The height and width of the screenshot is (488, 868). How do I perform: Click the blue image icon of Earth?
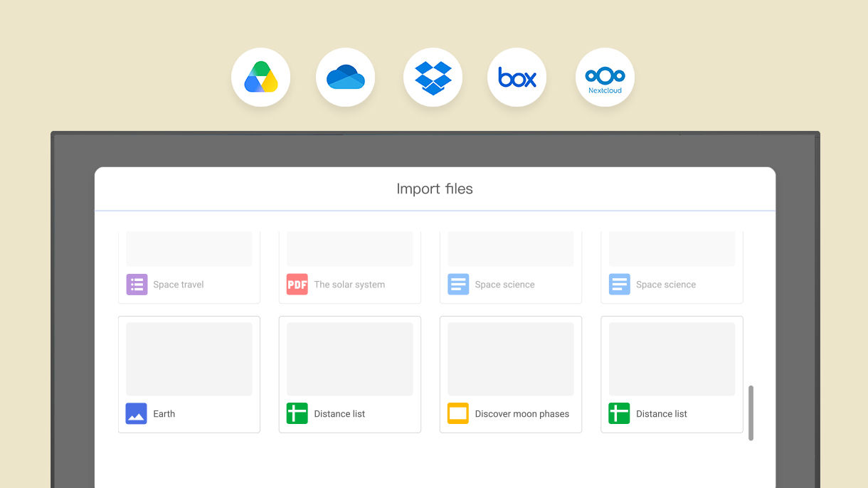[x=137, y=413]
